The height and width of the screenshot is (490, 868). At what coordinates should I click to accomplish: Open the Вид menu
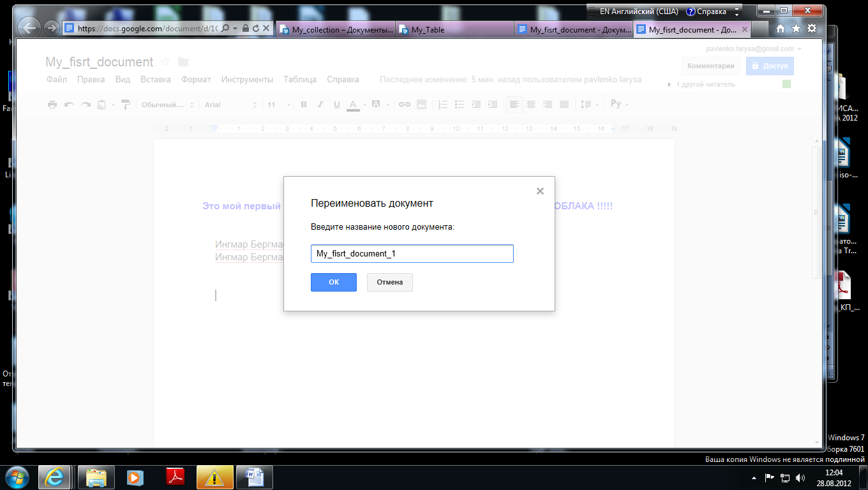(123, 80)
